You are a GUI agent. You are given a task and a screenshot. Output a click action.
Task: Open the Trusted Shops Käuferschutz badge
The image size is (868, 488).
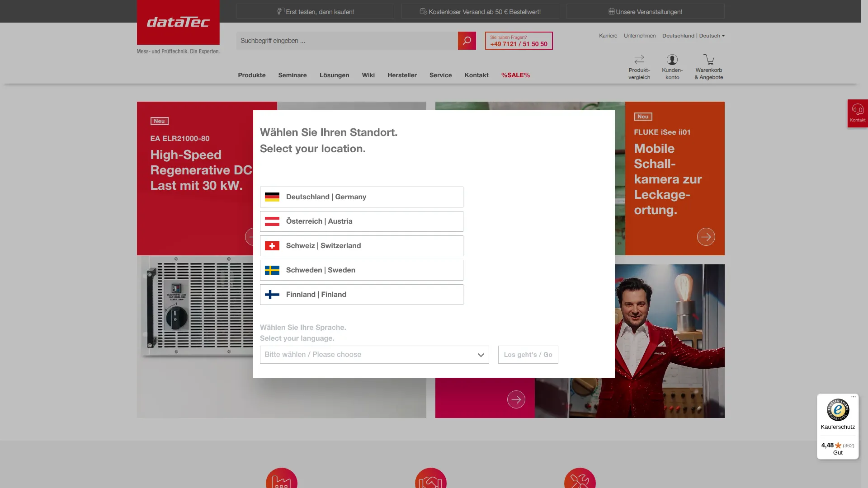pos(838,427)
